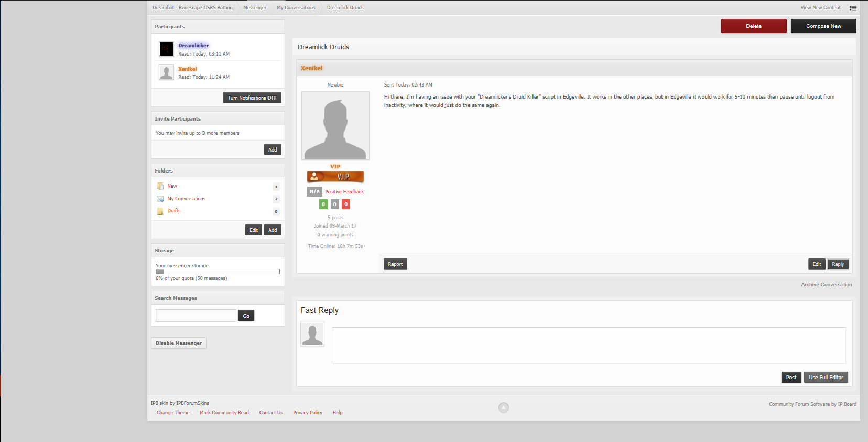This screenshot has width=868, height=442.
Task: Reply to Xenikel's message
Action: coord(838,264)
